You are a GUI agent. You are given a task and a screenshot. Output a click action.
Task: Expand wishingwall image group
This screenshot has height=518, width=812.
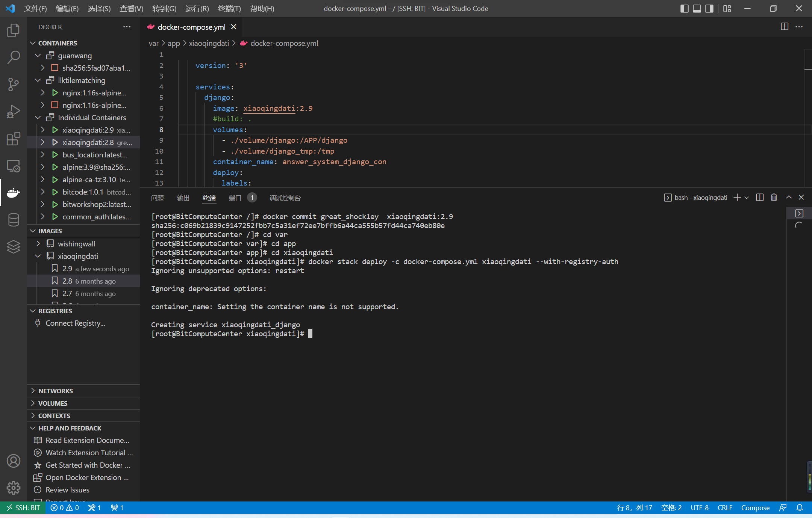tap(38, 244)
